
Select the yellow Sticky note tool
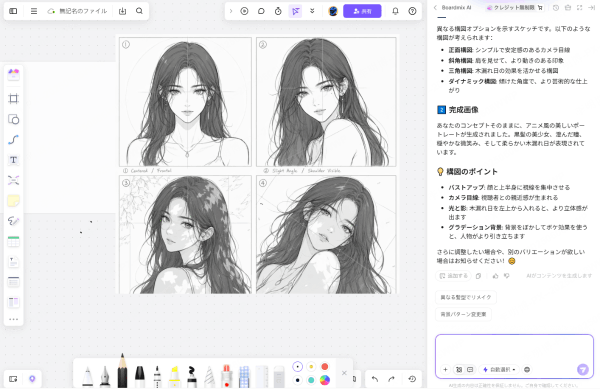[13, 200]
